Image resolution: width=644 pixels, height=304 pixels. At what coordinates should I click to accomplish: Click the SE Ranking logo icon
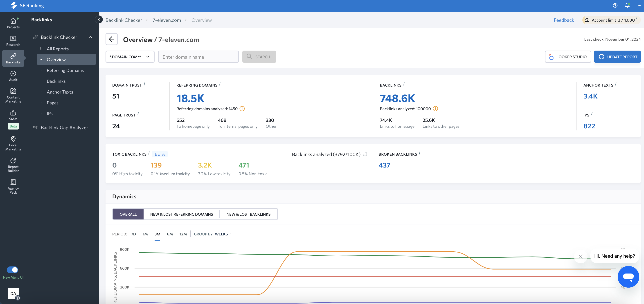click(x=14, y=5)
